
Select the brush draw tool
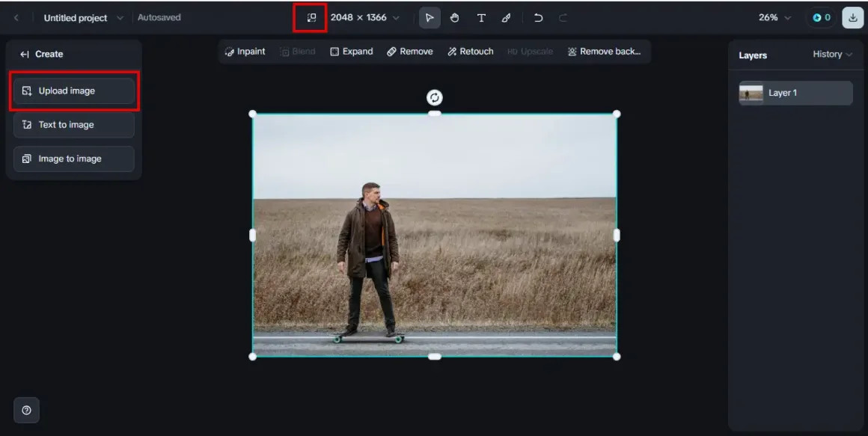[x=507, y=18]
